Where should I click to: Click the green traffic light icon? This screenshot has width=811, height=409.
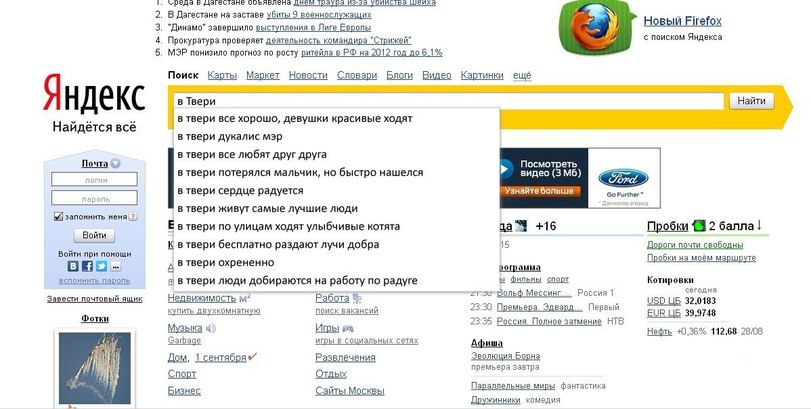click(698, 226)
